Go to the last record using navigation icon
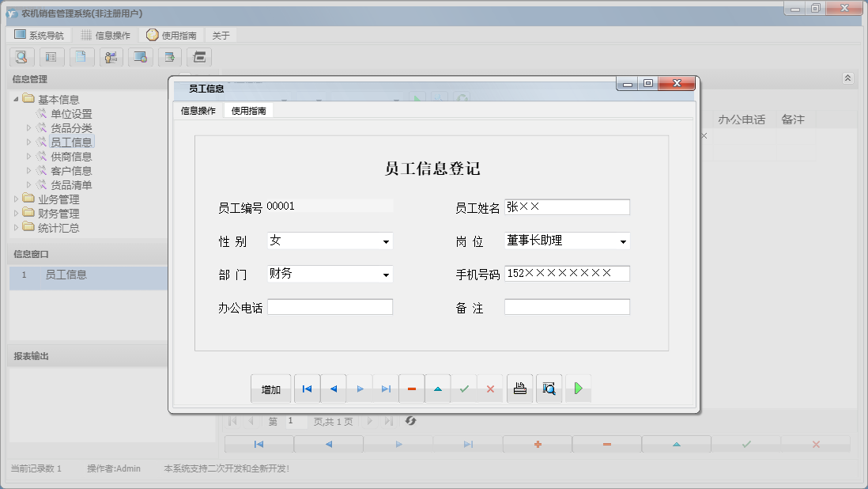Viewport: 868px width, 489px height. coord(386,388)
